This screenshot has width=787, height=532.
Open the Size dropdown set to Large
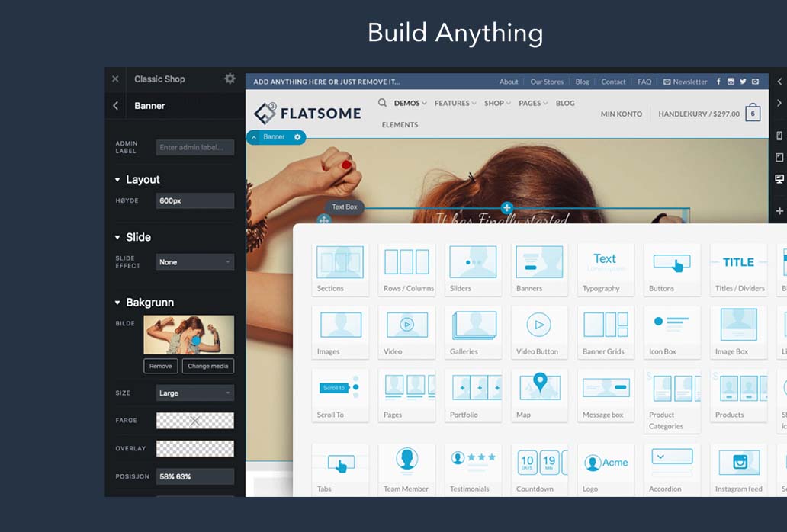coord(194,393)
